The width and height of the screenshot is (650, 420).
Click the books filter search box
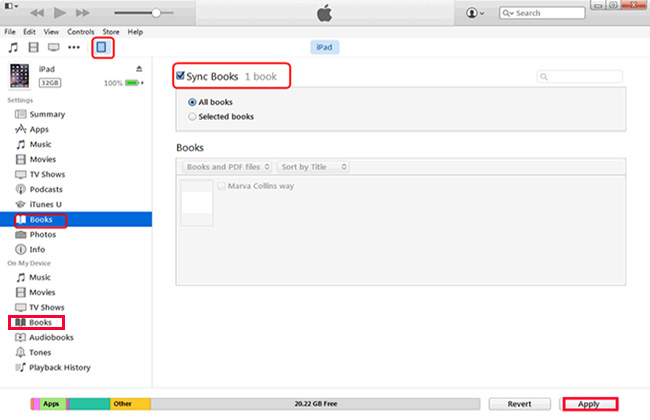[x=580, y=77]
